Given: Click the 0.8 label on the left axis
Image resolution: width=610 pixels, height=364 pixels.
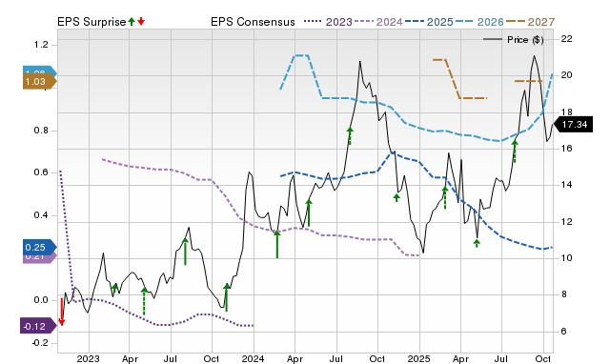Looking at the screenshot, I should pos(41,131).
